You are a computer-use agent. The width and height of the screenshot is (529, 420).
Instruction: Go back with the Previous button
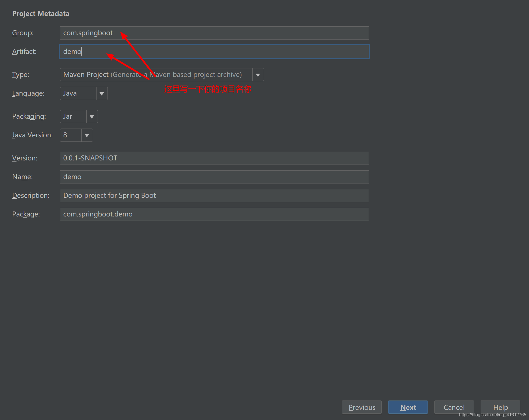click(x=362, y=407)
